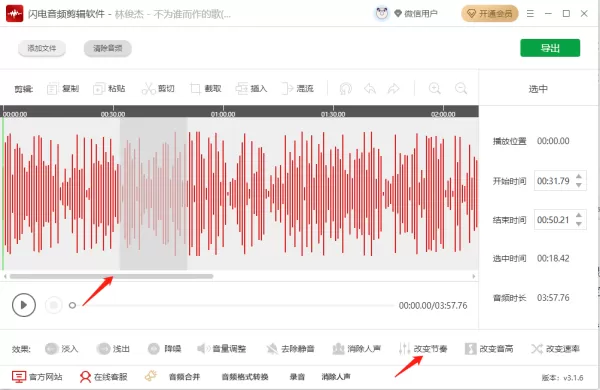
Task: Apply Remove Vocals (消除人声) effect in effects row
Action: [x=357, y=349]
